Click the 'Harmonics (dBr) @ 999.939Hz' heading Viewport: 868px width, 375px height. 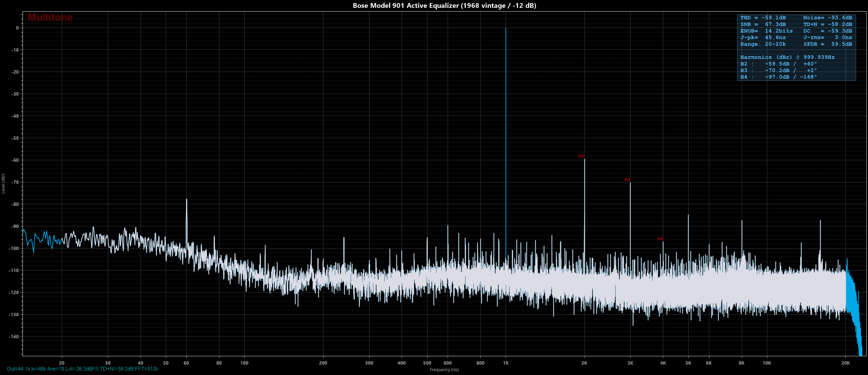[787, 57]
